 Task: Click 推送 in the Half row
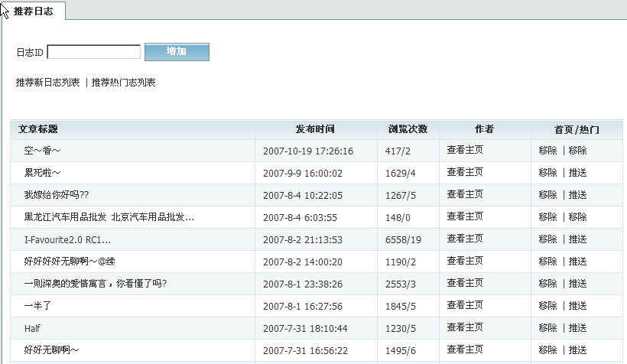click(x=577, y=328)
